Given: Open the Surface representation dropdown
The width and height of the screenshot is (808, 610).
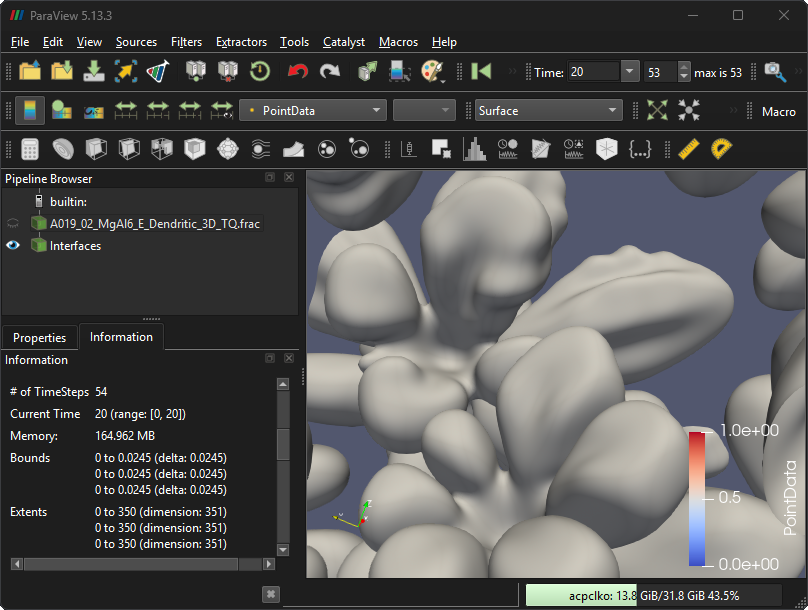Looking at the screenshot, I should (x=548, y=110).
